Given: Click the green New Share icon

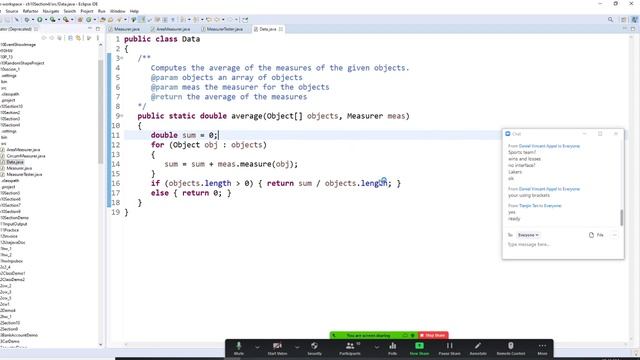Looking at the screenshot, I should pos(419,346).
